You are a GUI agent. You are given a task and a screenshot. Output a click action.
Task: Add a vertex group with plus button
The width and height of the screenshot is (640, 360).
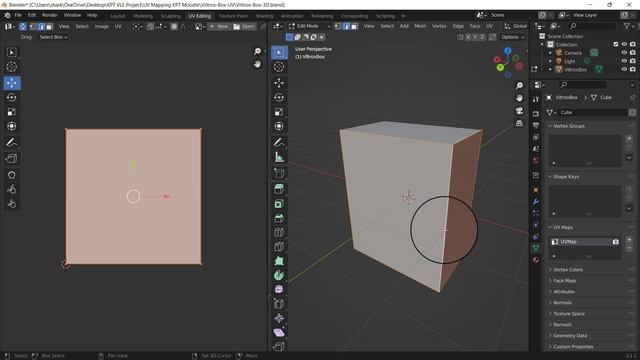pos(629,138)
